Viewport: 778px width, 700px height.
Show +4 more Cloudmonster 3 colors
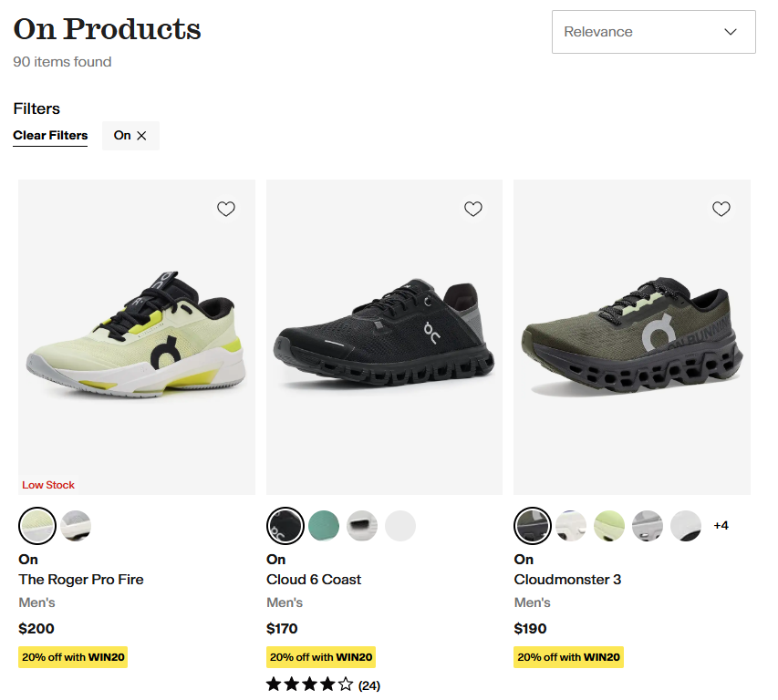tap(721, 526)
